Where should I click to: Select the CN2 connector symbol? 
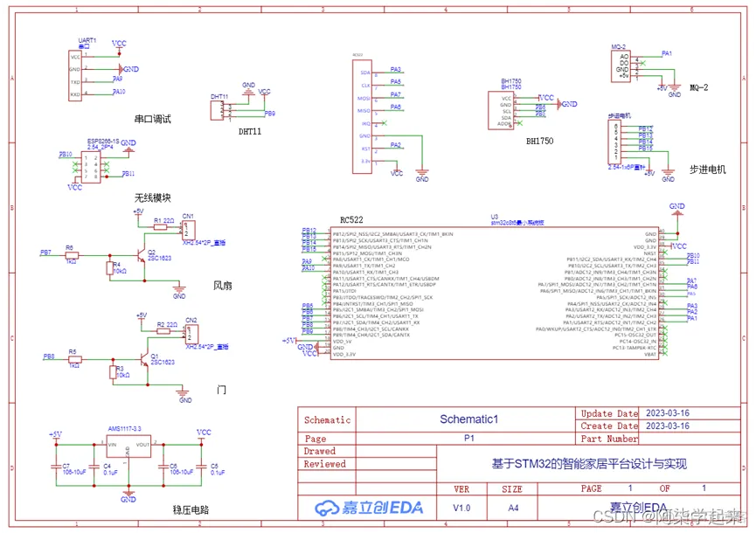click(x=192, y=335)
